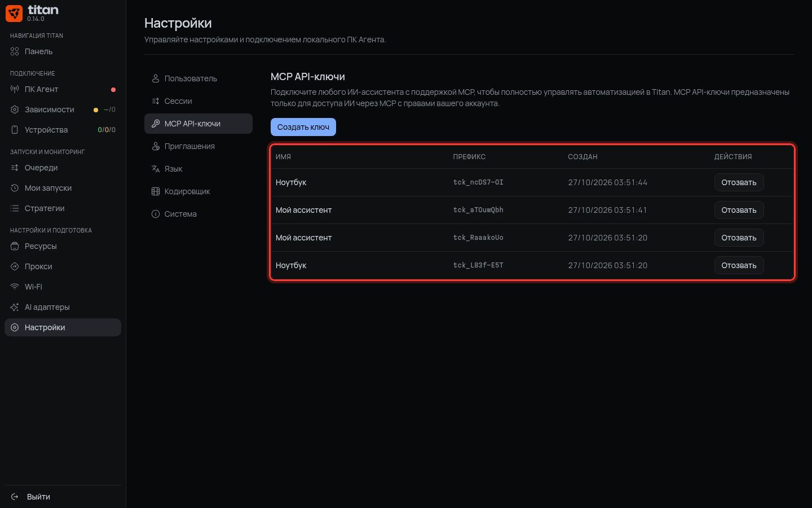Image resolution: width=812 pixels, height=508 pixels.
Task: Open the Сессии settings tab
Action: [x=198, y=101]
